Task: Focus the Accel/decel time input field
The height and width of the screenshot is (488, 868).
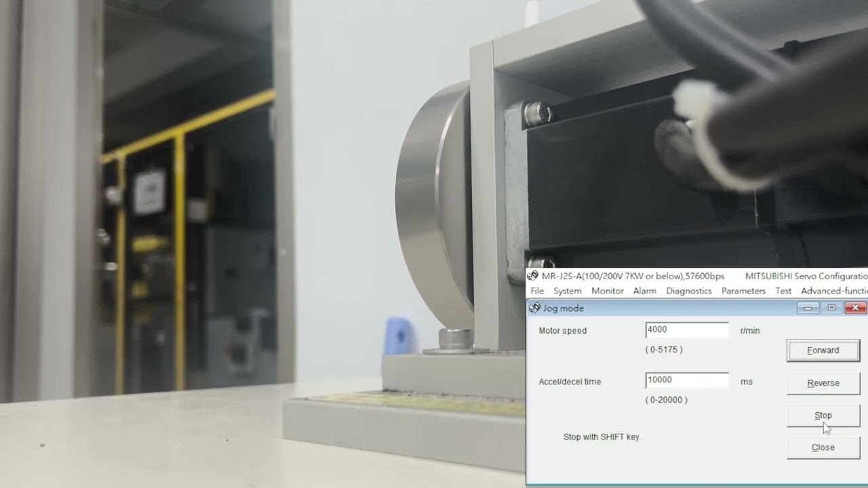Action: 687,380
